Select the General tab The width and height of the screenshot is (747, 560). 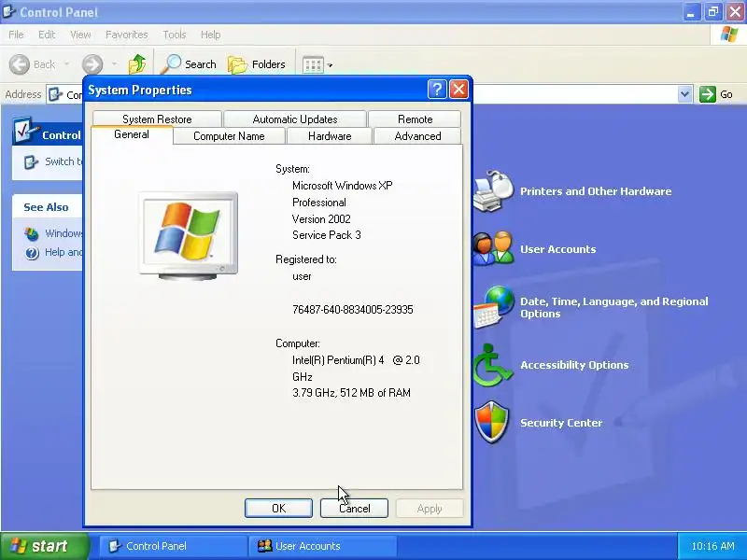[132, 134]
